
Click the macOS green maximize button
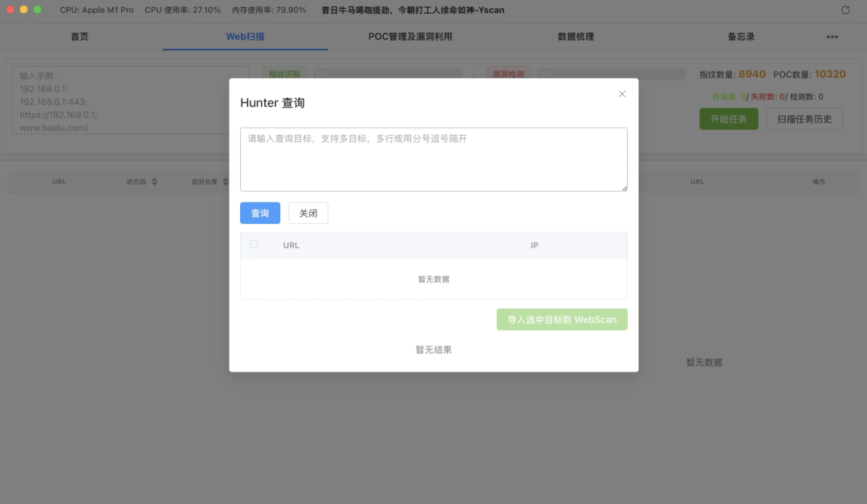(x=38, y=10)
